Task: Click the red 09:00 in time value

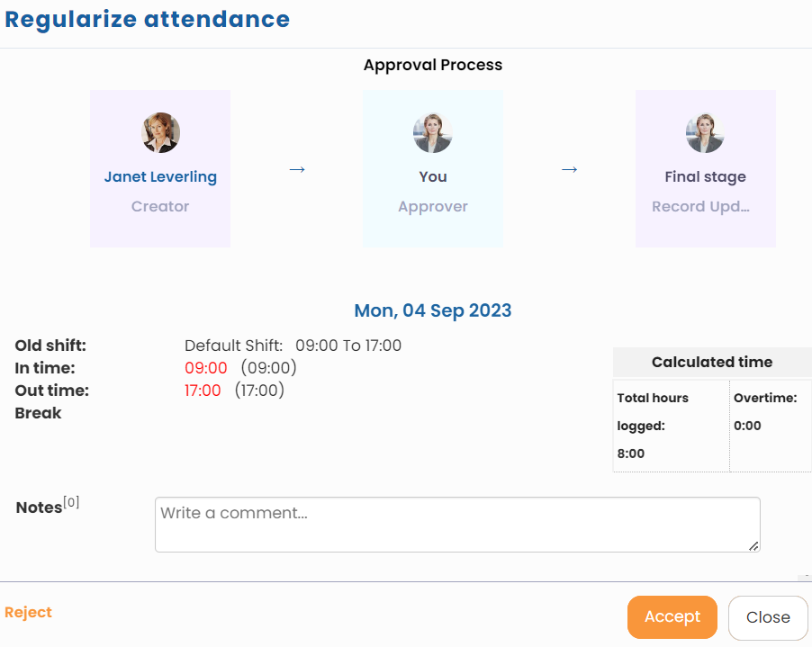Action: tap(205, 368)
